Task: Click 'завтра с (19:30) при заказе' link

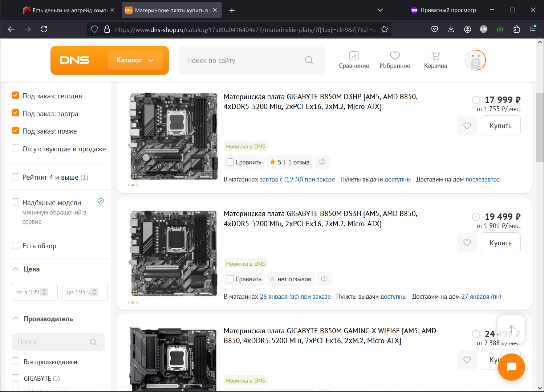Action: tap(297, 179)
